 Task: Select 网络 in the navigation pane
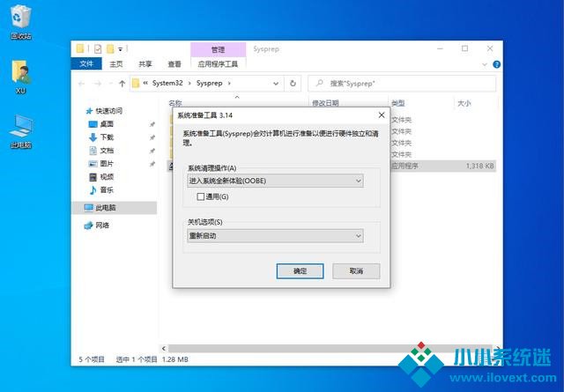(96, 226)
